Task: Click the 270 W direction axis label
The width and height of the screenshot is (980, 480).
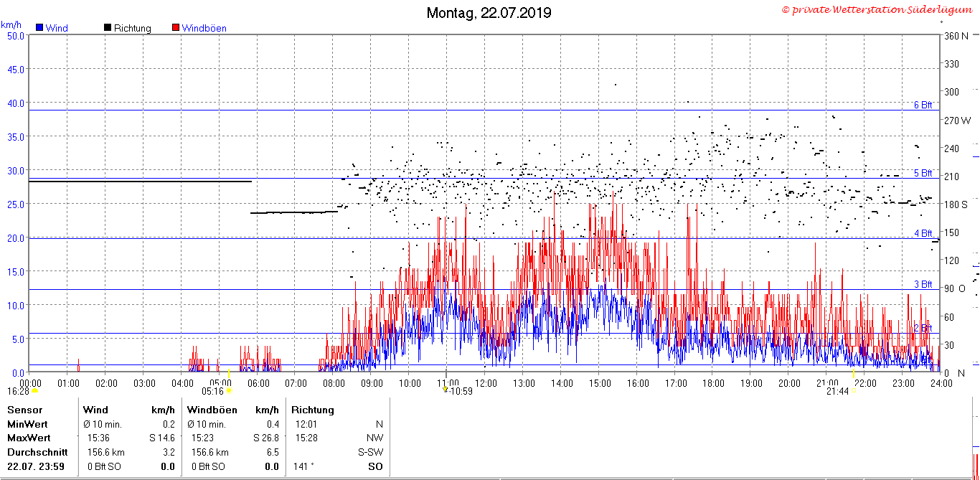Action: [x=957, y=120]
